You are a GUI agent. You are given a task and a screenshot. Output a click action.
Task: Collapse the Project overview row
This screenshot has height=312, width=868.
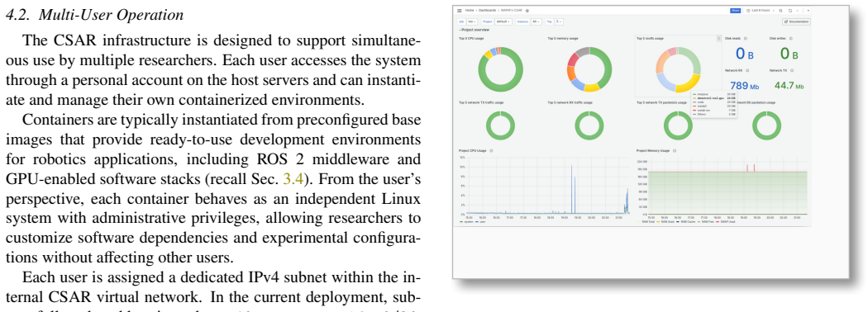474,30
